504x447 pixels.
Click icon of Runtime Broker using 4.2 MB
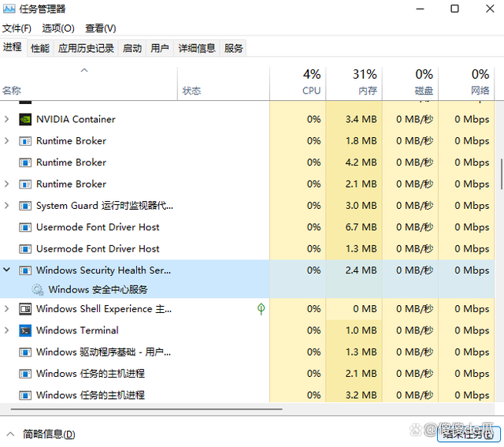25,162
